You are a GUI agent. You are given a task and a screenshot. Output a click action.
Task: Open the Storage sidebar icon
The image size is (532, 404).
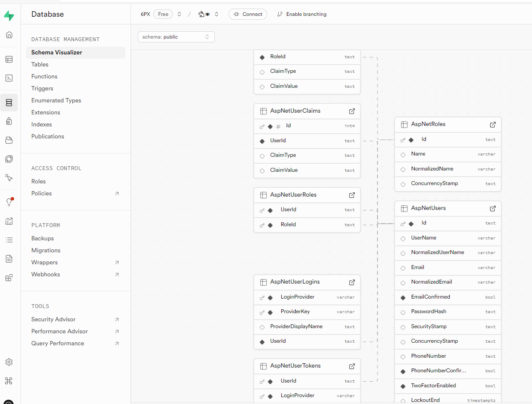tap(9, 140)
